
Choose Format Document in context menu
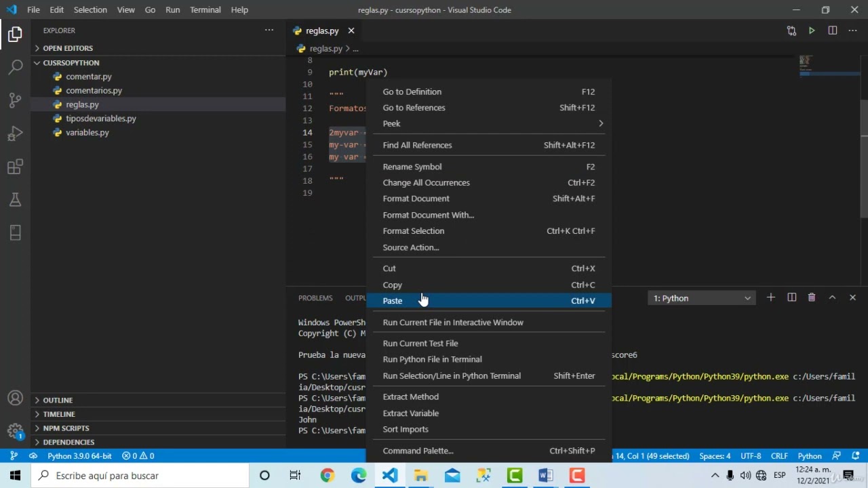(x=488, y=199)
